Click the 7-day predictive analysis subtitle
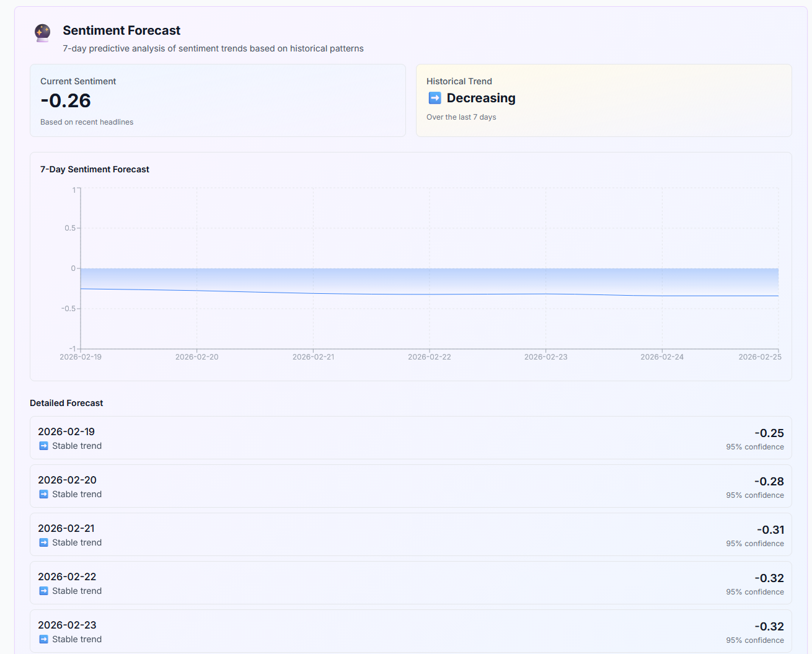812x654 pixels. (x=213, y=48)
